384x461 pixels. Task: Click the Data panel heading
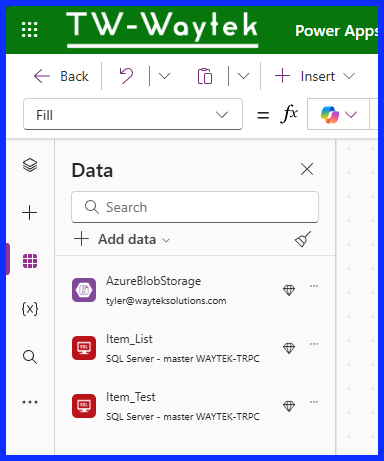point(92,170)
